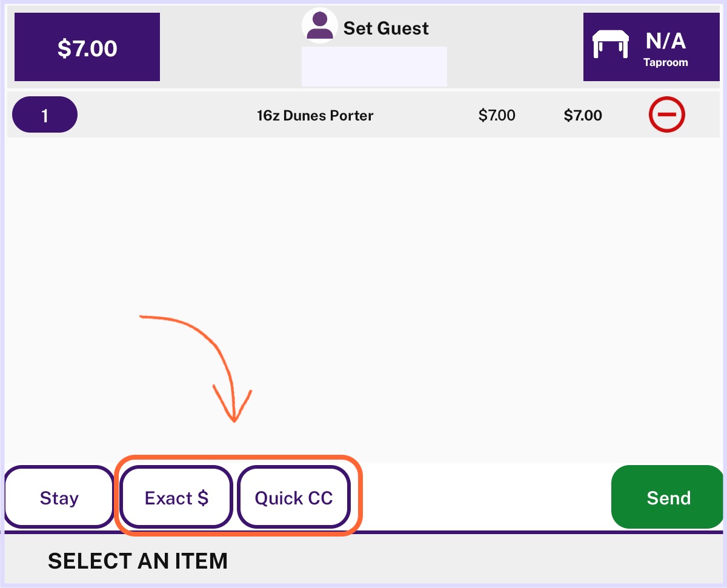The image size is (727, 588).
Task: Click the unit price of Dunes Porter
Action: point(497,115)
